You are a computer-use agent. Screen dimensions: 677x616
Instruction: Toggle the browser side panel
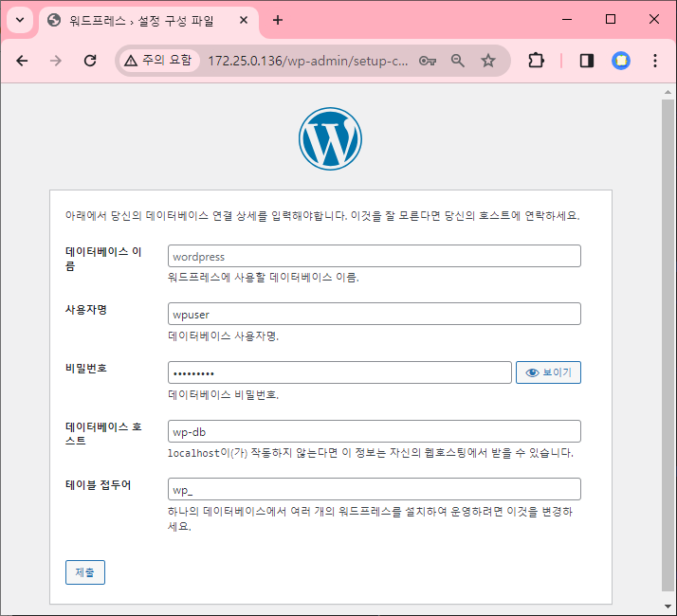click(x=586, y=61)
